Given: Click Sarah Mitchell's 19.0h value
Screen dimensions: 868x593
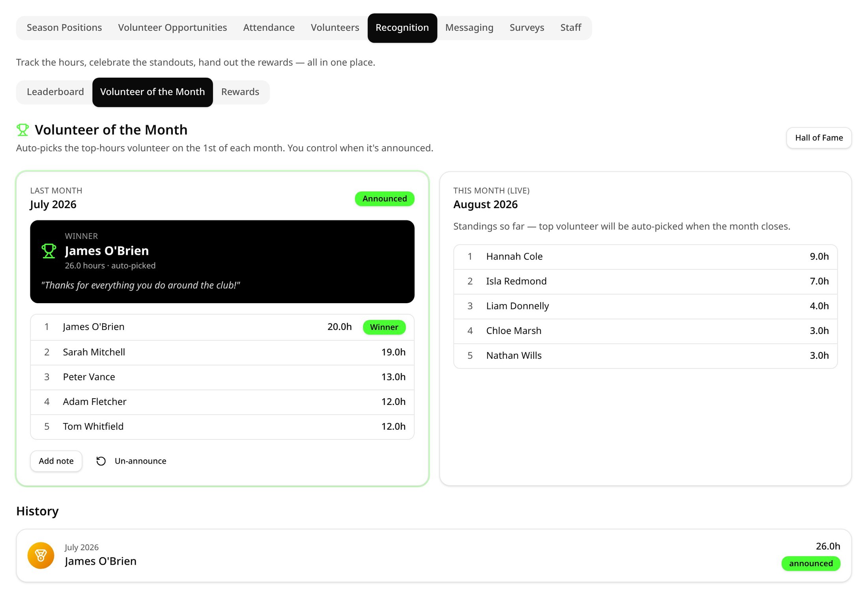Looking at the screenshot, I should 393,352.
